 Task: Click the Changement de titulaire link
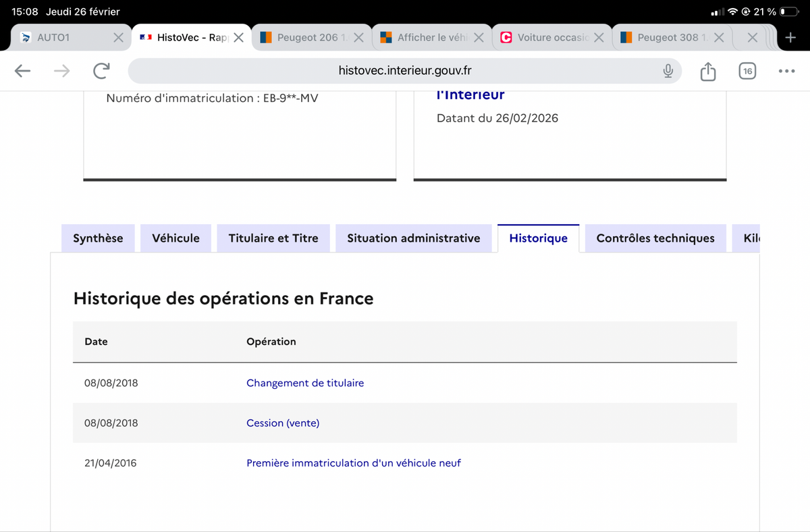pyautogui.click(x=305, y=383)
